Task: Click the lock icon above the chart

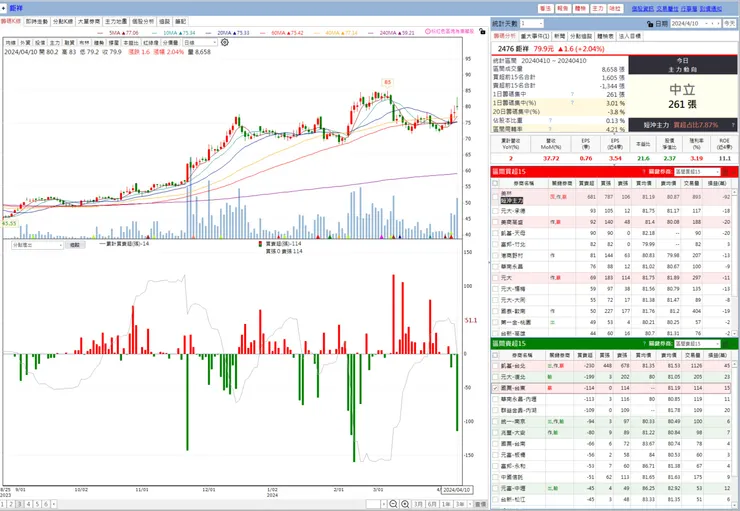Action: point(482,31)
